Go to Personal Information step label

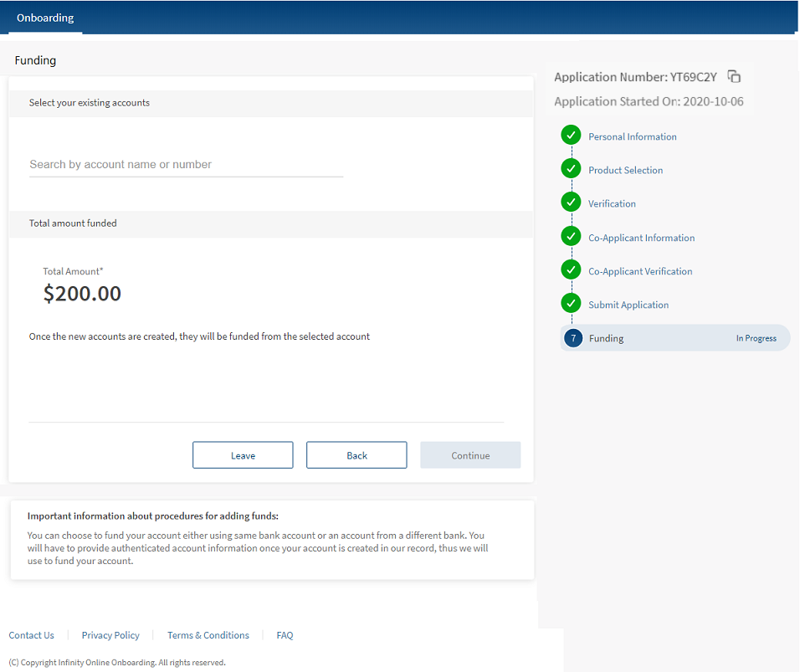point(633,136)
